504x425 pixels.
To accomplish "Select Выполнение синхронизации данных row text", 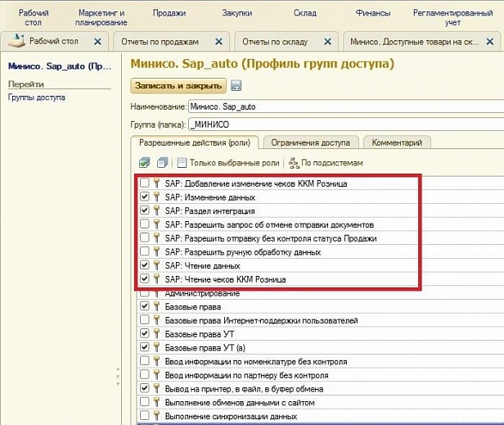I will 231,416.
